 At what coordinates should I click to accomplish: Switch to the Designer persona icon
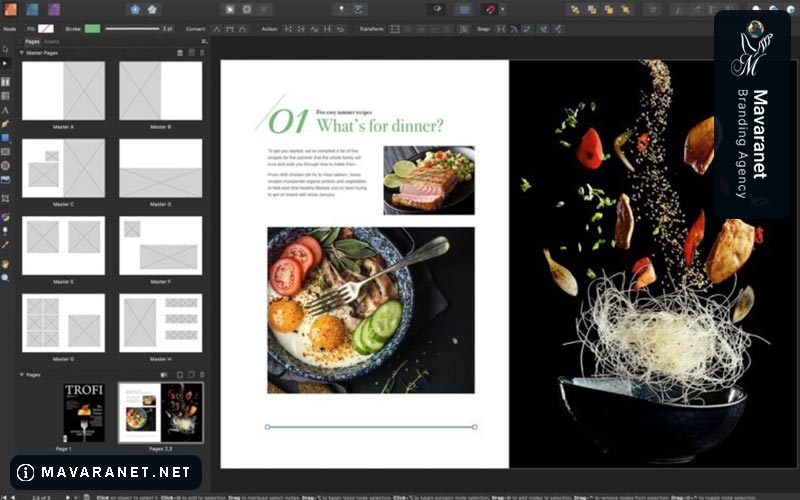tap(32, 9)
